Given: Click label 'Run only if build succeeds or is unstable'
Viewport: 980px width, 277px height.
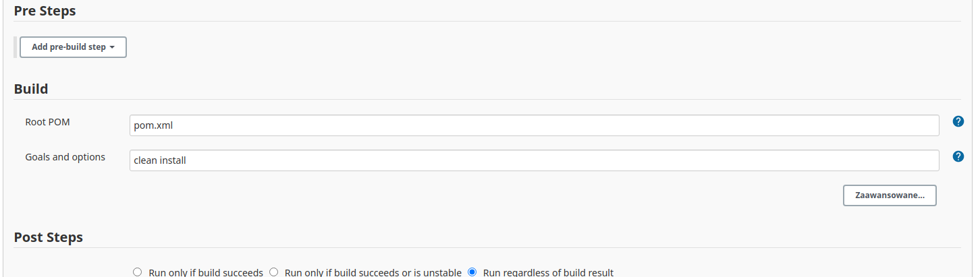Looking at the screenshot, I should click(x=373, y=273).
